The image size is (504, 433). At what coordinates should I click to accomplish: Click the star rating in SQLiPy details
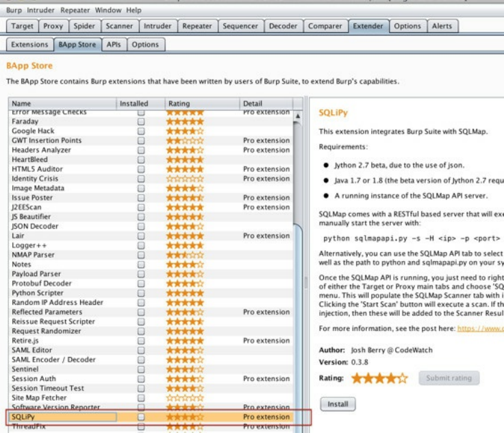tap(379, 378)
